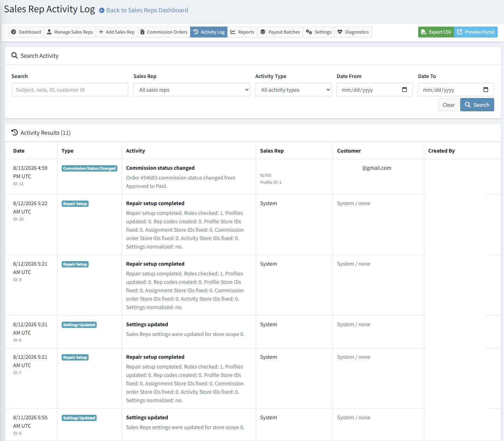
Task: Click the Repair Setup badge in ID 7 row
Action: click(x=75, y=357)
